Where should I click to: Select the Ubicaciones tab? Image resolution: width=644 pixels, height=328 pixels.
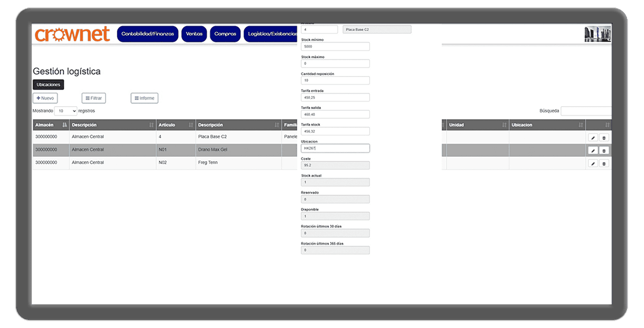(x=49, y=85)
